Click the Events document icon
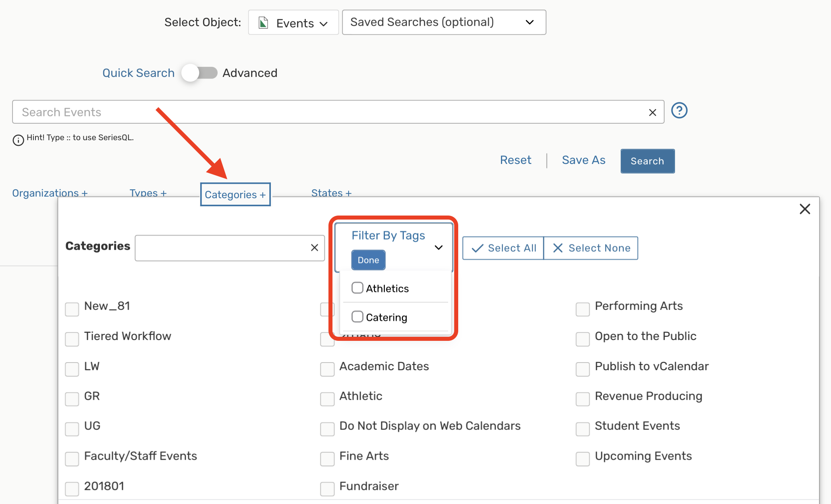Image resolution: width=831 pixels, height=504 pixels. tap(263, 23)
